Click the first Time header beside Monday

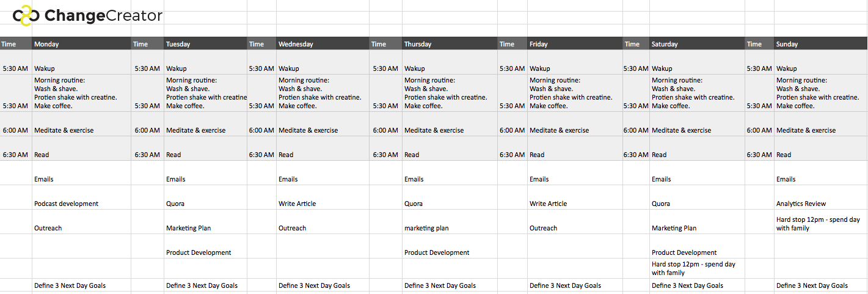(16, 44)
